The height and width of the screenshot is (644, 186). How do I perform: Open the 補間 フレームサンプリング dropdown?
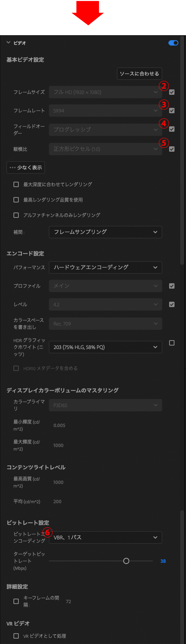point(105,232)
